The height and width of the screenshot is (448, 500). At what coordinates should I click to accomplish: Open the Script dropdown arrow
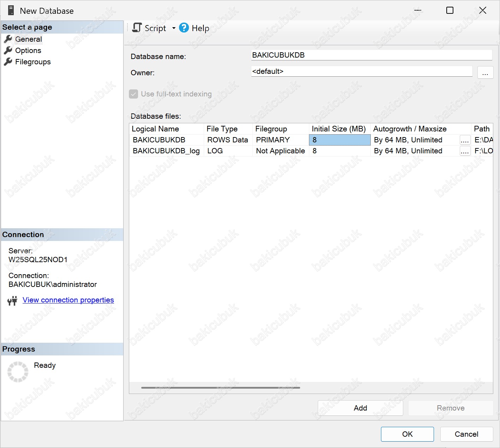(174, 28)
